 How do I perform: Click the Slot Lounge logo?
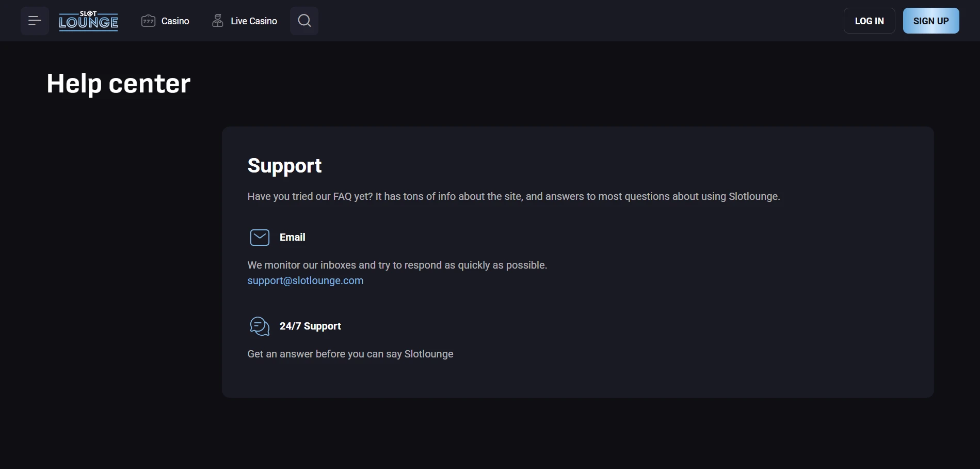pyautogui.click(x=88, y=21)
